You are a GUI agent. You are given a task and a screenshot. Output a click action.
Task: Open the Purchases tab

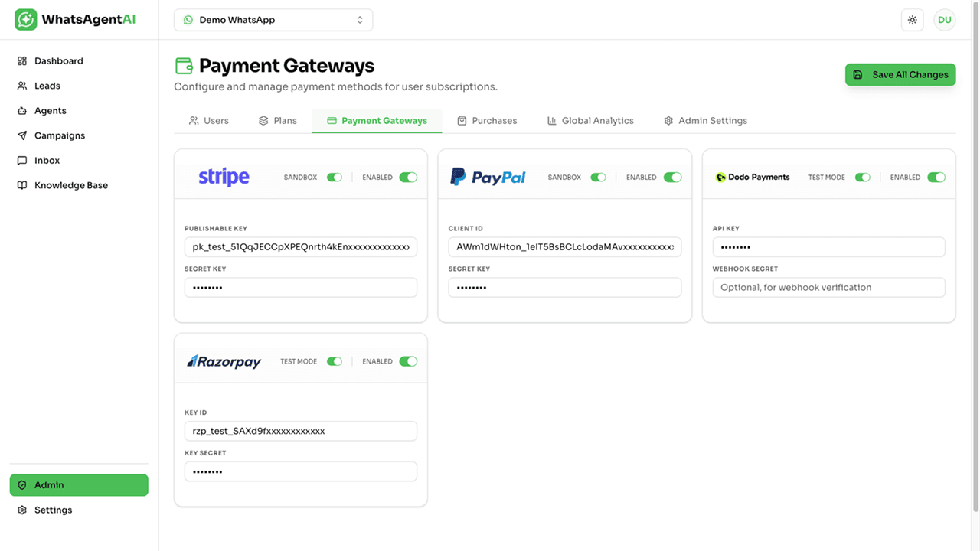pos(487,121)
